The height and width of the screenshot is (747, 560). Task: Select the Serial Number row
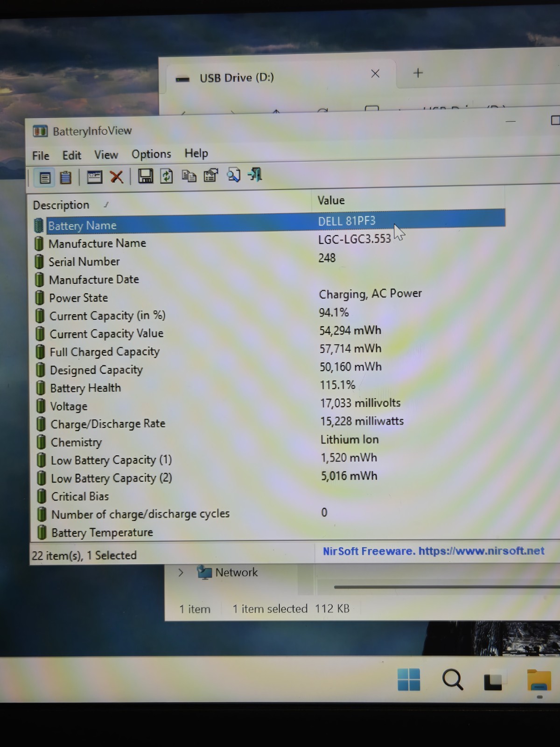click(x=269, y=260)
